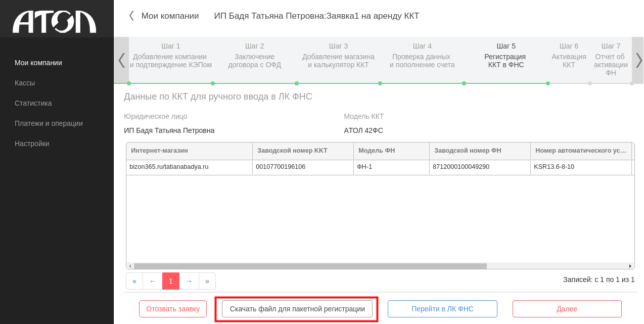This screenshot has height=324, width=644.
Task: Click Перейти в ЛК ФНС button
Action: pyautogui.click(x=442, y=309)
